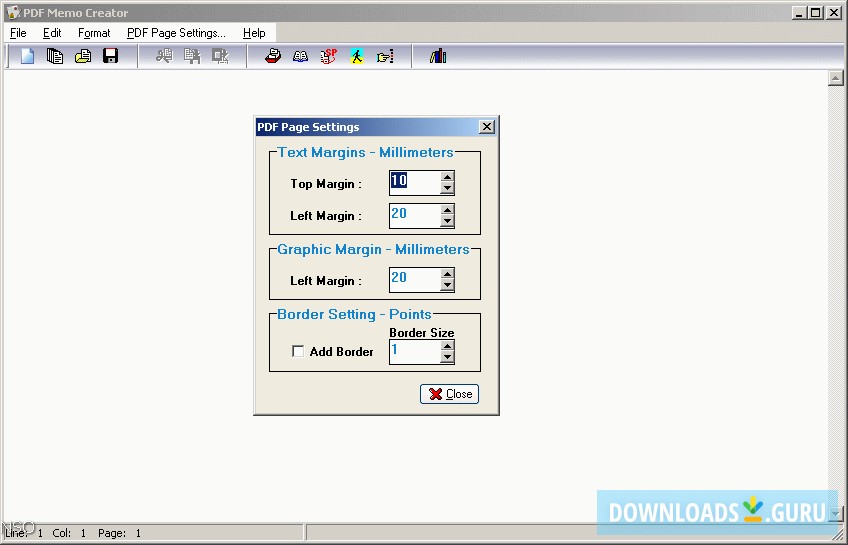848x545 pixels.
Task: Click the Border Size value field
Action: [x=415, y=352]
